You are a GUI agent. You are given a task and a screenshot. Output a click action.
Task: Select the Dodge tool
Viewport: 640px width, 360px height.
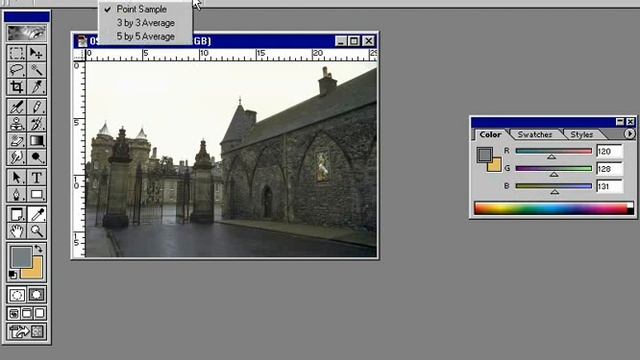[x=36, y=157]
